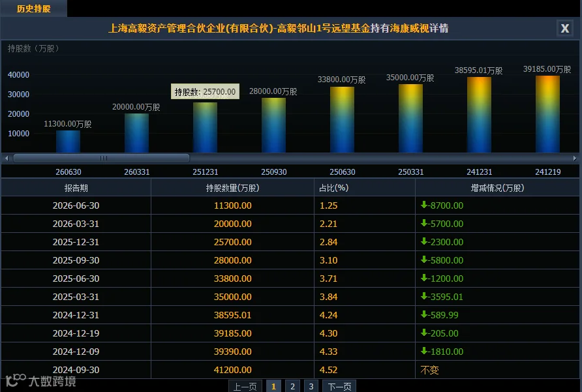Click the holding value 33800.00 in table

(x=233, y=278)
